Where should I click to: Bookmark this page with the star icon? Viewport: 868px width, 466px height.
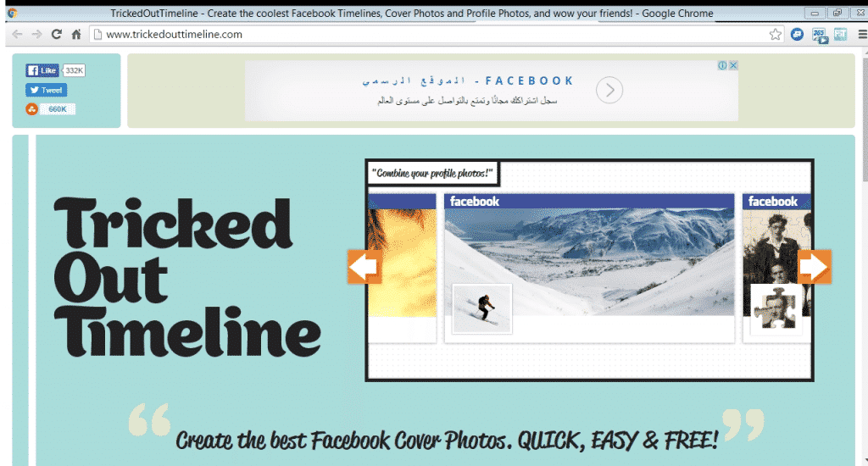[775, 34]
